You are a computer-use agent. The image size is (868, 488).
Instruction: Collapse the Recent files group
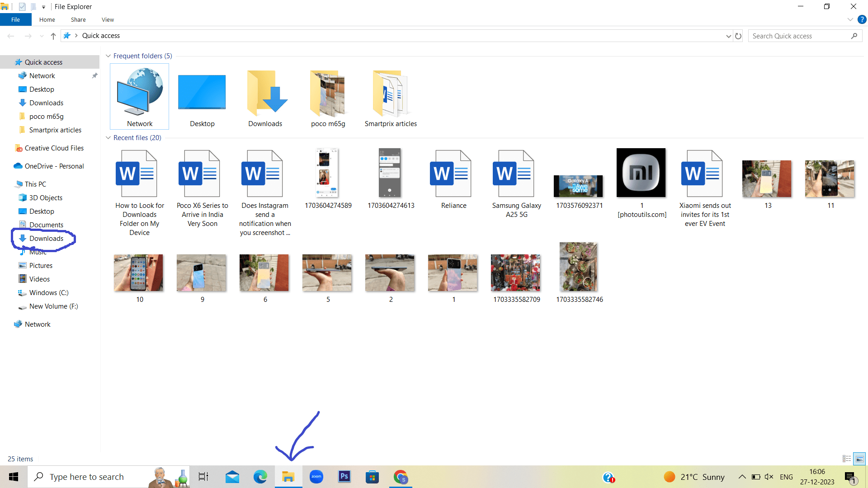point(108,138)
